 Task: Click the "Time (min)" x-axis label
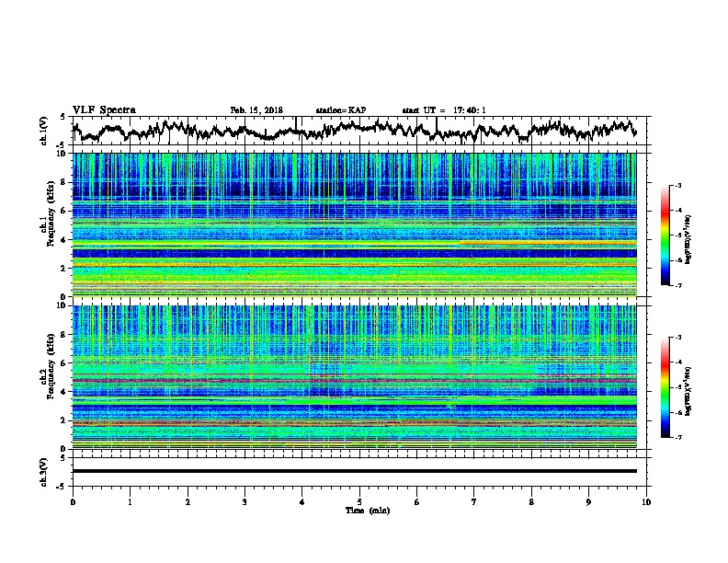pyautogui.click(x=368, y=511)
